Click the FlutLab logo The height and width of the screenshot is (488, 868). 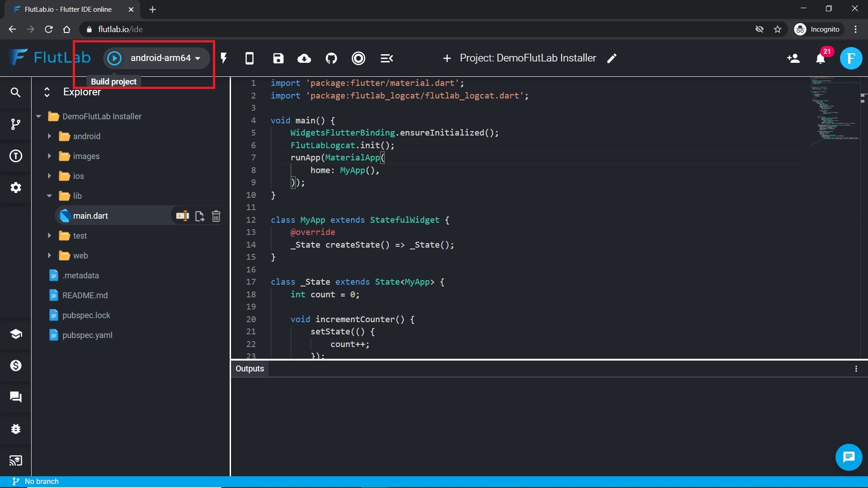[50, 58]
